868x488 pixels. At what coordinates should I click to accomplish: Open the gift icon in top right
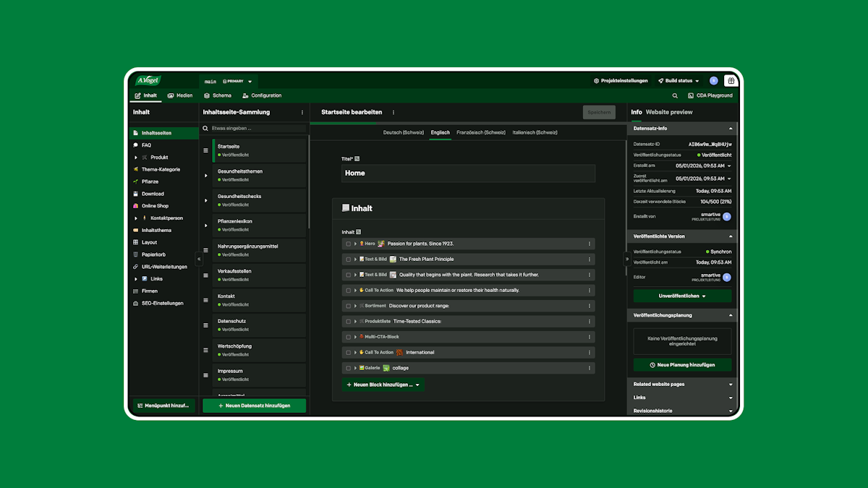tap(731, 81)
